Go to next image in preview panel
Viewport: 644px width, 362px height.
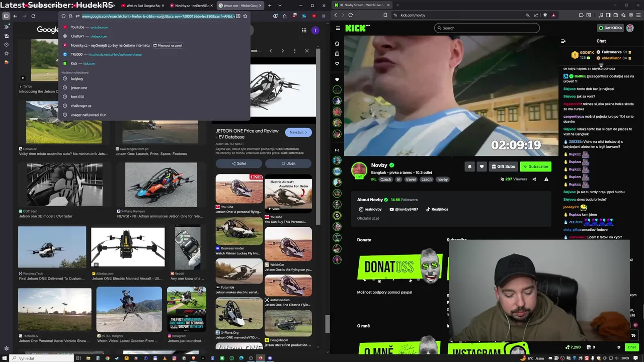tap(282, 51)
